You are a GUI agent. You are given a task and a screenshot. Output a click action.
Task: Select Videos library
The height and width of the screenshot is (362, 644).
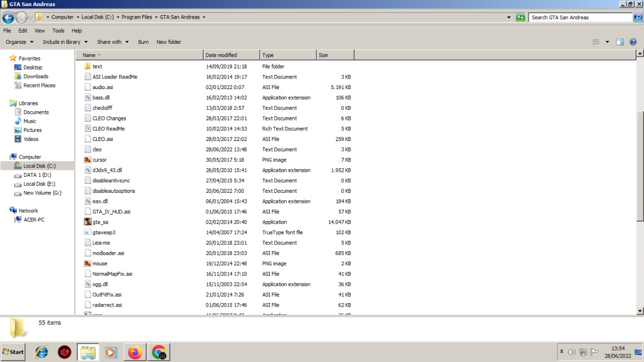pyautogui.click(x=31, y=139)
